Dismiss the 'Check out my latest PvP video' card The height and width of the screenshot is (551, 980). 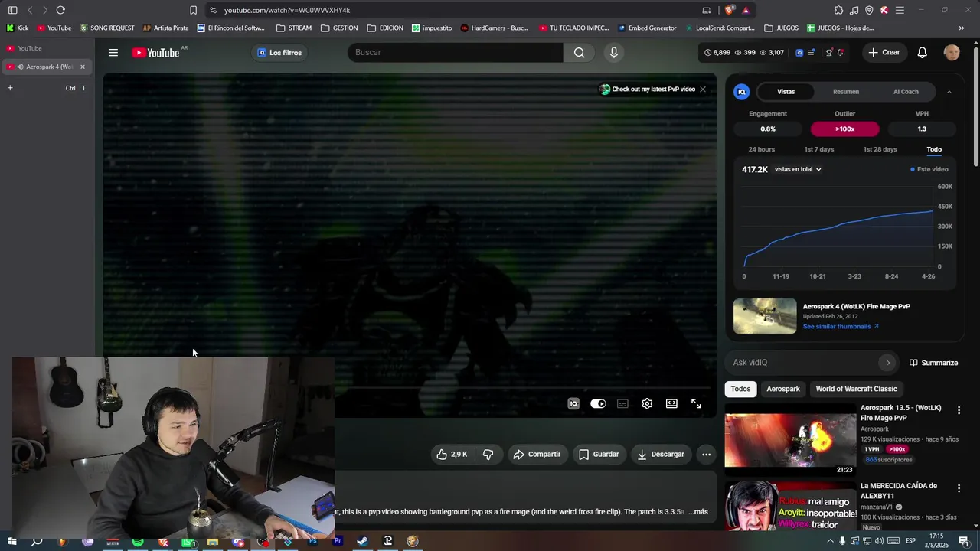[702, 90]
